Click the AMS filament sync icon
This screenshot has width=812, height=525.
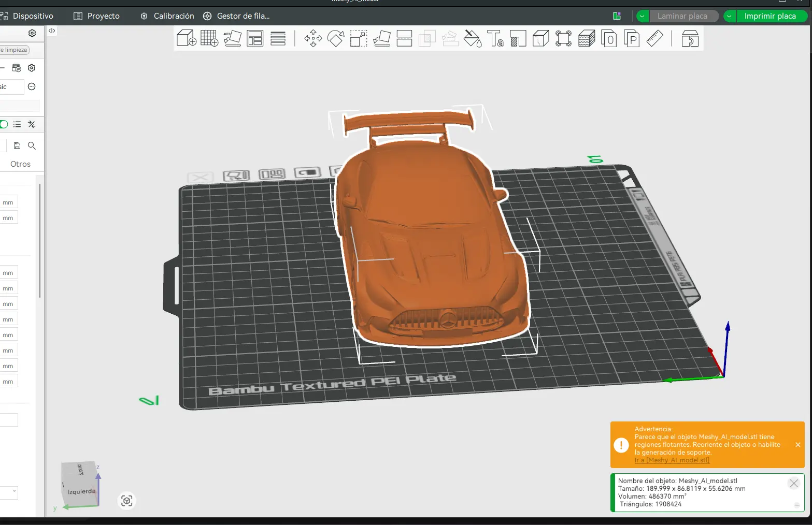click(17, 68)
